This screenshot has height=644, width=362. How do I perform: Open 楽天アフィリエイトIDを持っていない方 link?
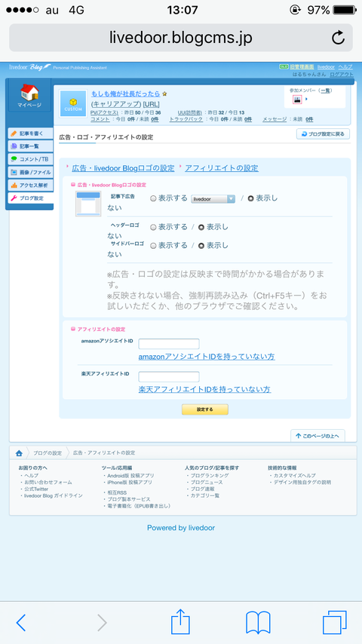(204, 389)
